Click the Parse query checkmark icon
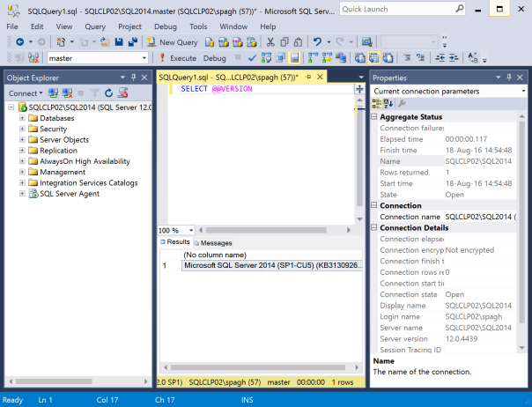Screen dimensions: 532x407 pyautogui.click(x=253, y=58)
